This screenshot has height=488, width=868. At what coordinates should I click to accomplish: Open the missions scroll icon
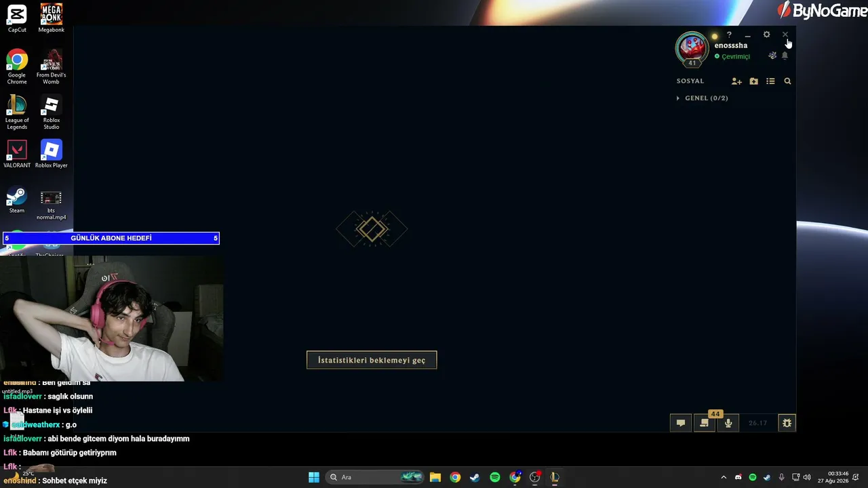tap(705, 423)
